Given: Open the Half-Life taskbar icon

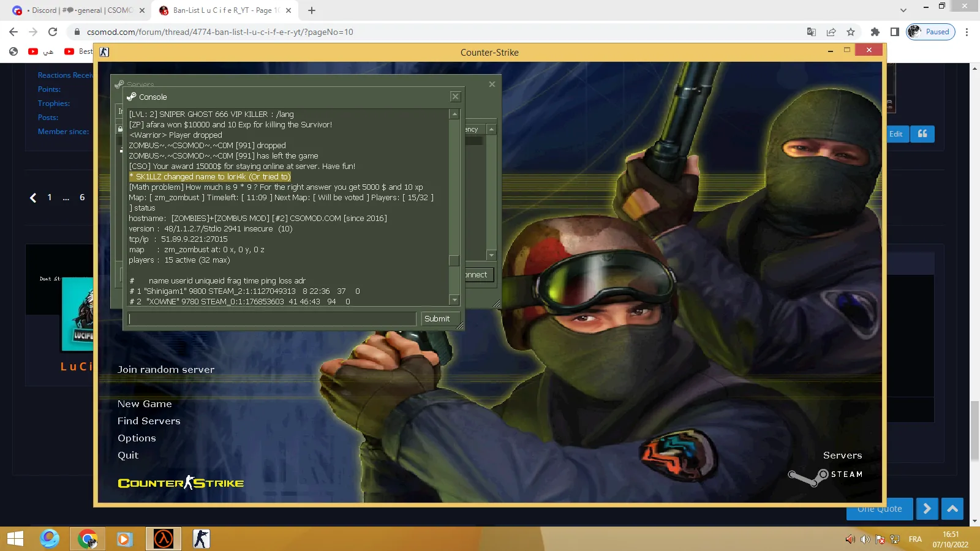Looking at the screenshot, I should 164,539.
